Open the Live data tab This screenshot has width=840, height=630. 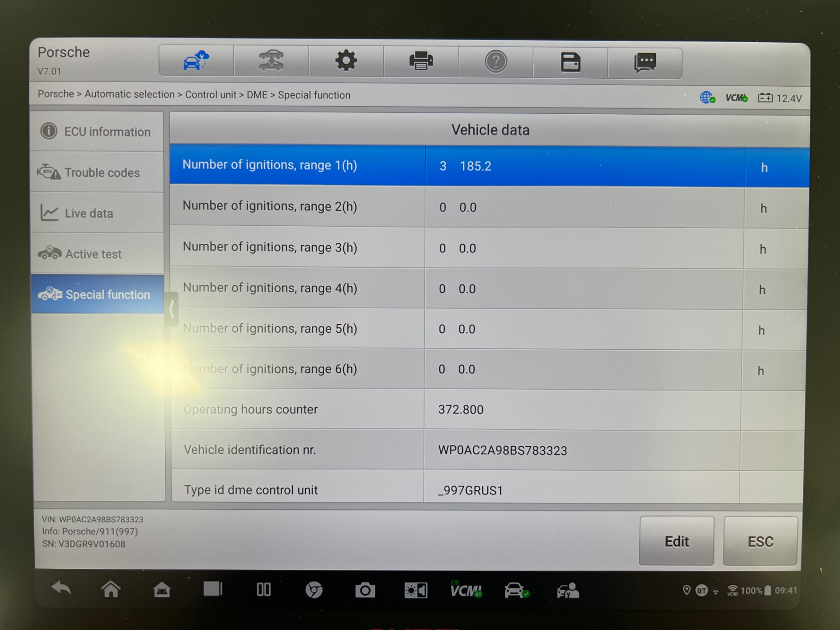click(x=97, y=213)
